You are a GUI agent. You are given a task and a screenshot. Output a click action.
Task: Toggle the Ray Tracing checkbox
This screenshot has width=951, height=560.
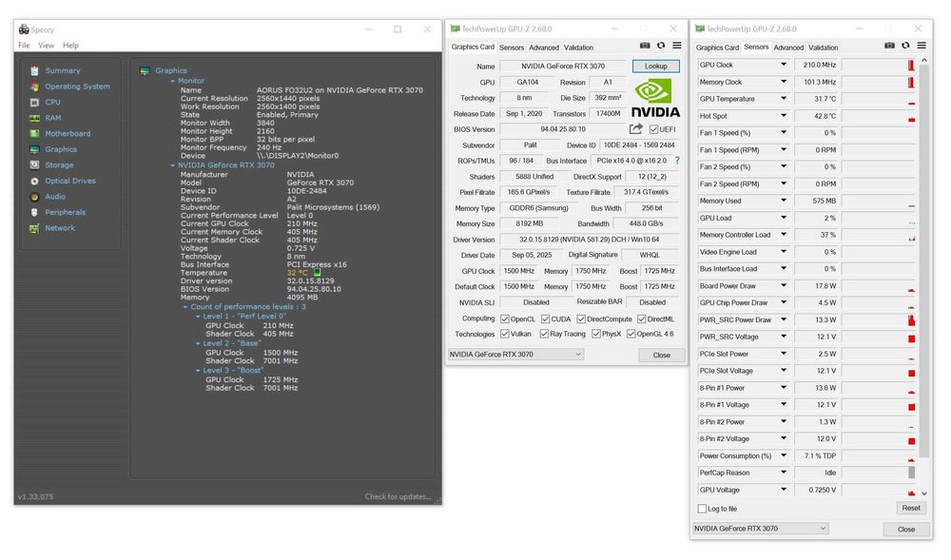tap(544, 335)
